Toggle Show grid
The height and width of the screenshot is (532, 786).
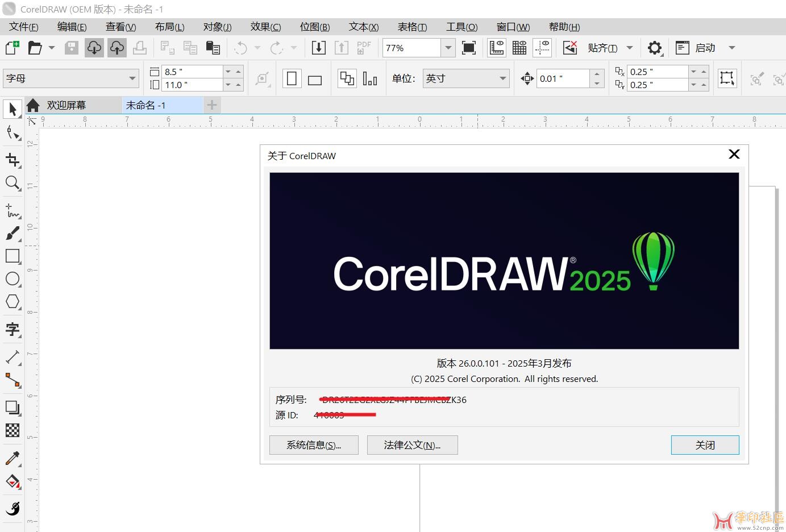pyautogui.click(x=519, y=48)
